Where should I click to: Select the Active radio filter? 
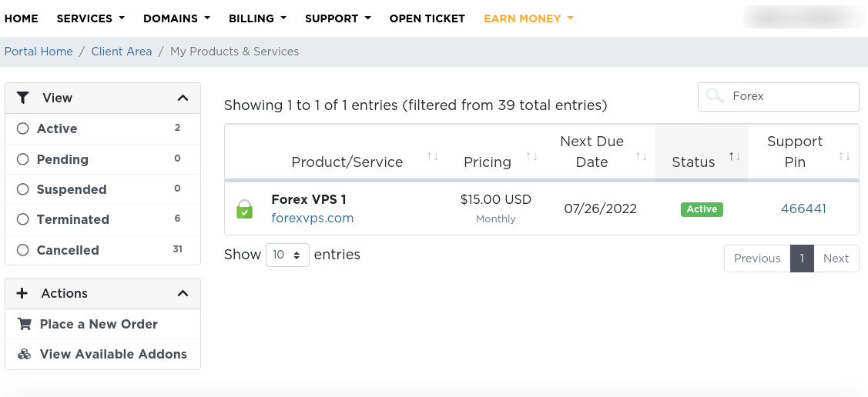(x=22, y=128)
